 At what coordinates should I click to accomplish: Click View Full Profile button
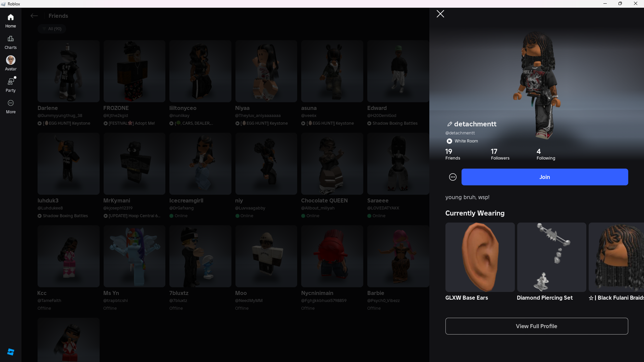click(x=536, y=326)
